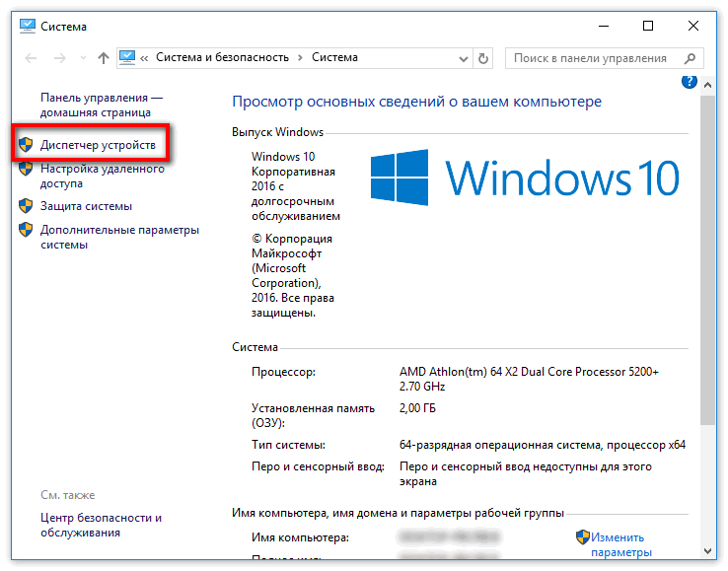The height and width of the screenshot is (571, 728).
Task: Click Система breadcrumb in address bar
Action: [x=334, y=57]
